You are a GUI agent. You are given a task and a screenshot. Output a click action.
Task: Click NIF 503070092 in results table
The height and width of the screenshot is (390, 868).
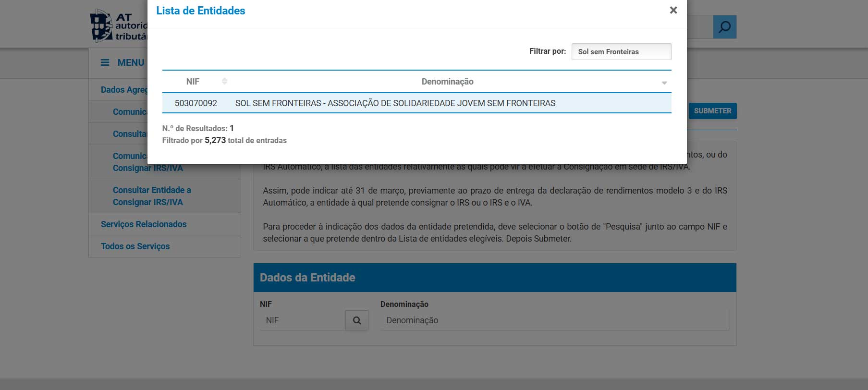coord(196,103)
